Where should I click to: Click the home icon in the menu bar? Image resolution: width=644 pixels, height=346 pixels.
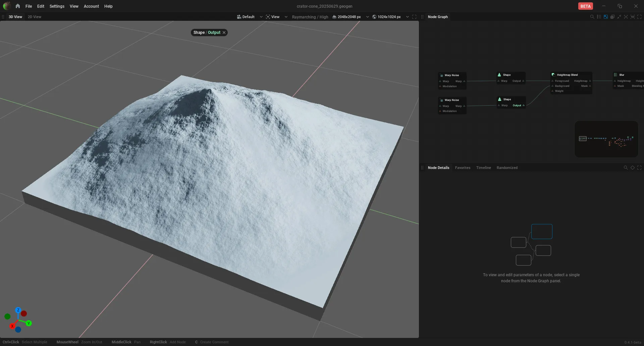pyautogui.click(x=18, y=6)
